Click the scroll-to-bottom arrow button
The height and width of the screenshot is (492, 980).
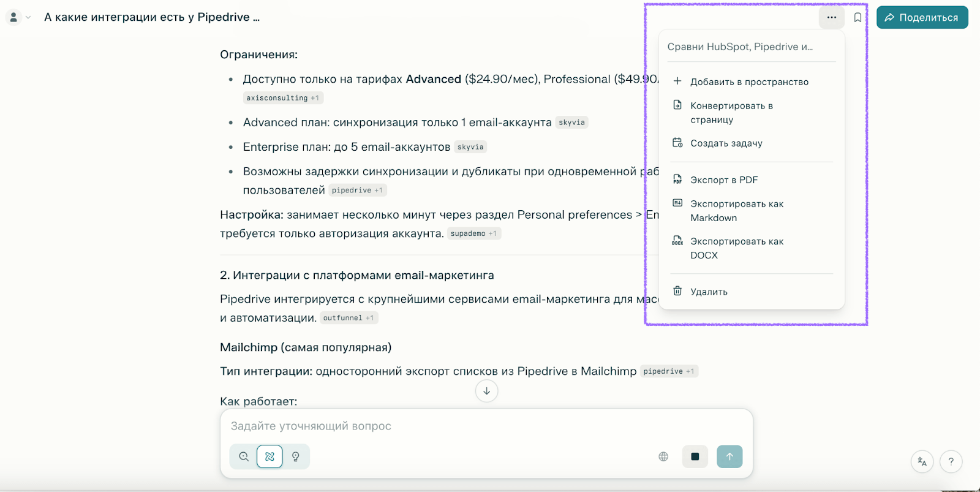pyautogui.click(x=486, y=391)
